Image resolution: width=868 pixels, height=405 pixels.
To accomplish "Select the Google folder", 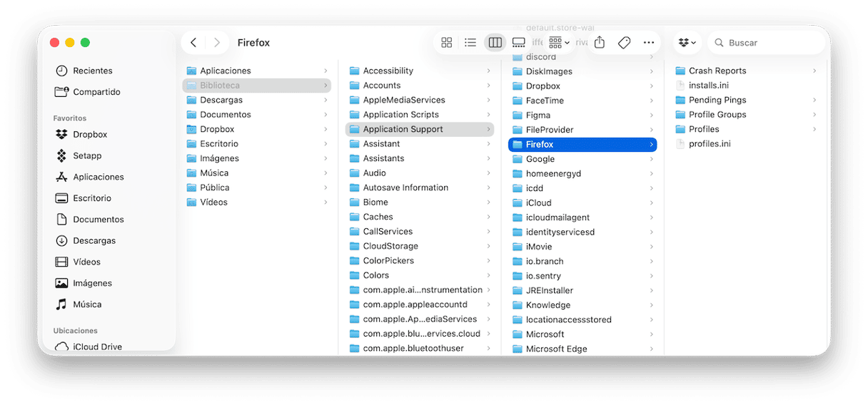I will coord(582,159).
